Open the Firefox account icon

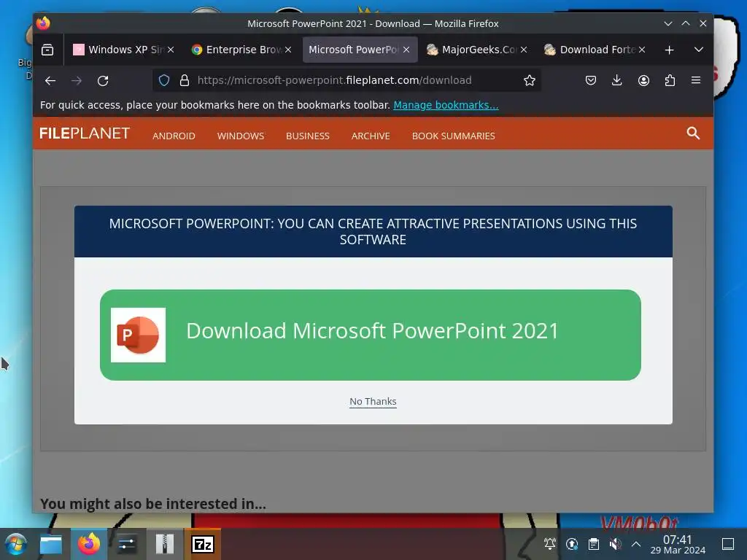(643, 80)
